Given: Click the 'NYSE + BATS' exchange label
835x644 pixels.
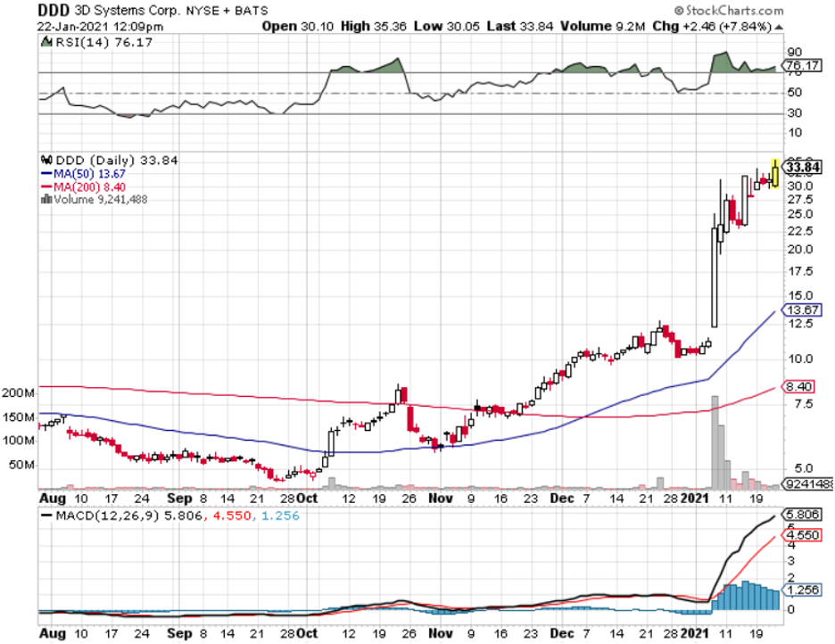Looking at the screenshot, I should (227, 10).
